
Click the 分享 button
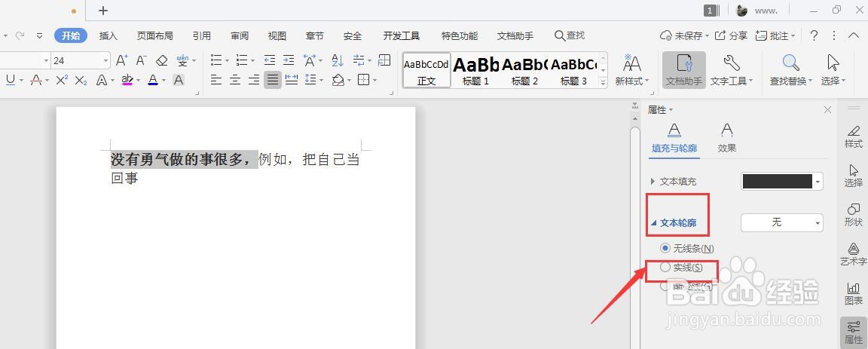point(732,36)
